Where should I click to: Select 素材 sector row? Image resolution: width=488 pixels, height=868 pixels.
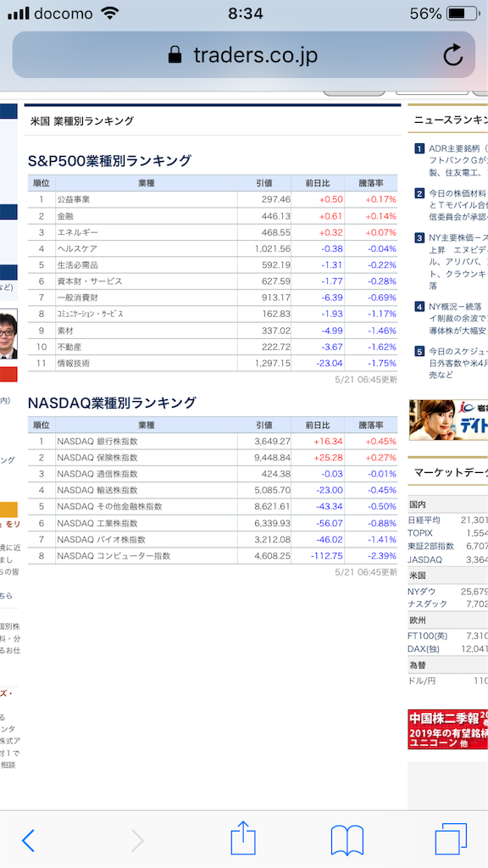tap(213, 331)
